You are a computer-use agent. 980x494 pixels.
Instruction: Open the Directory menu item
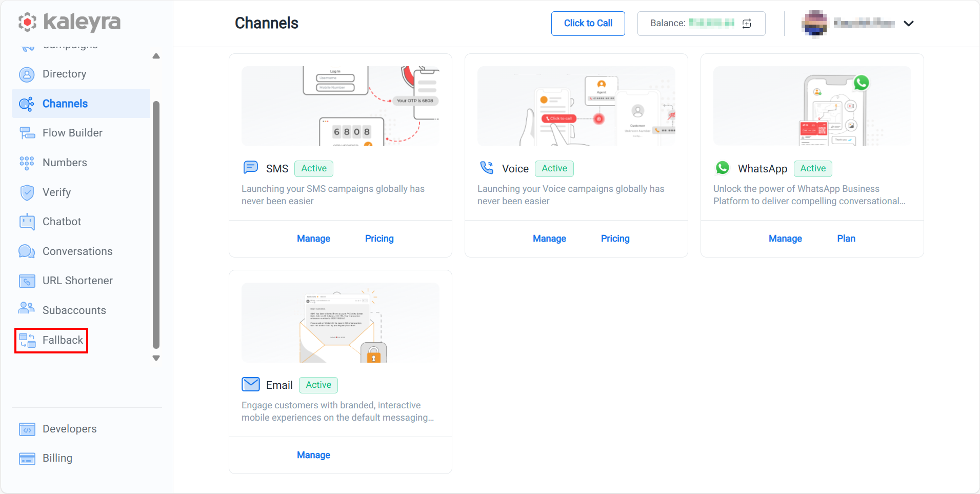(x=81, y=74)
